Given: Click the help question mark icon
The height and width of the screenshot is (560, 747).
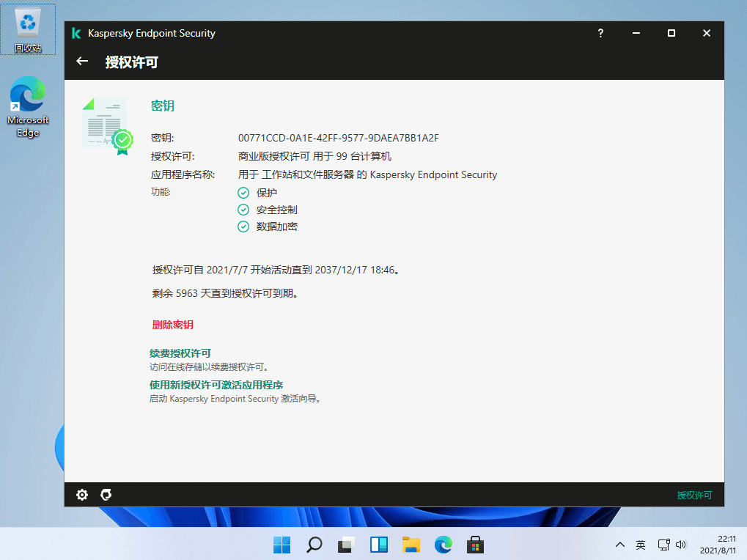Looking at the screenshot, I should pos(600,33).
